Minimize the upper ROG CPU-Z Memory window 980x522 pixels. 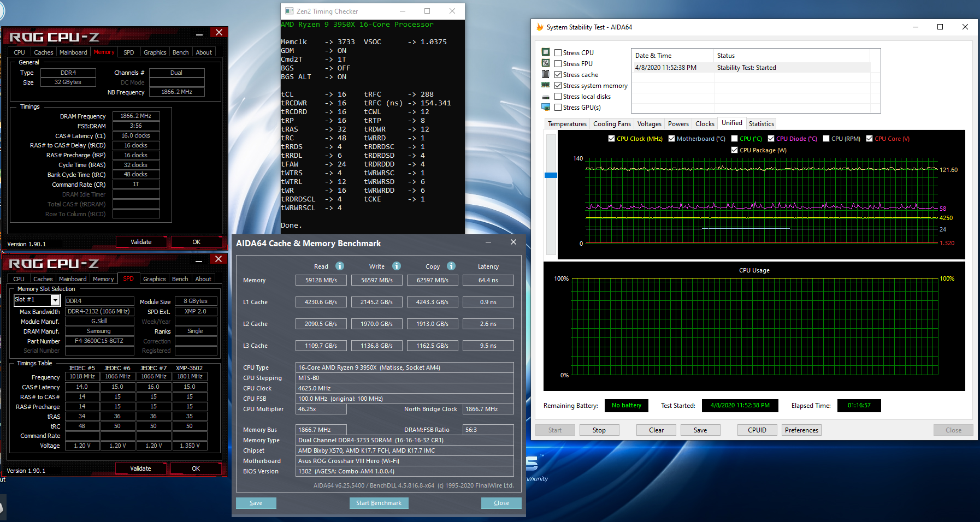tap(200, 34)
